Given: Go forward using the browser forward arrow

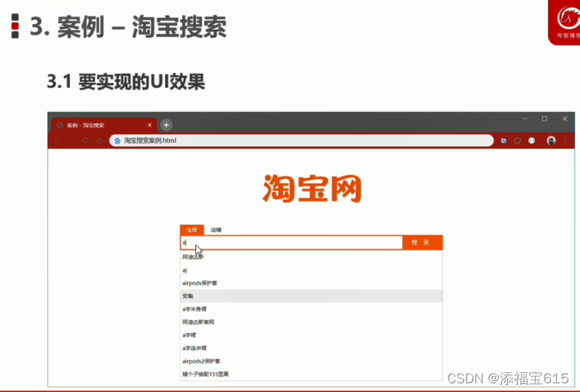Looking at the screenshot, I should pos(72,141).
